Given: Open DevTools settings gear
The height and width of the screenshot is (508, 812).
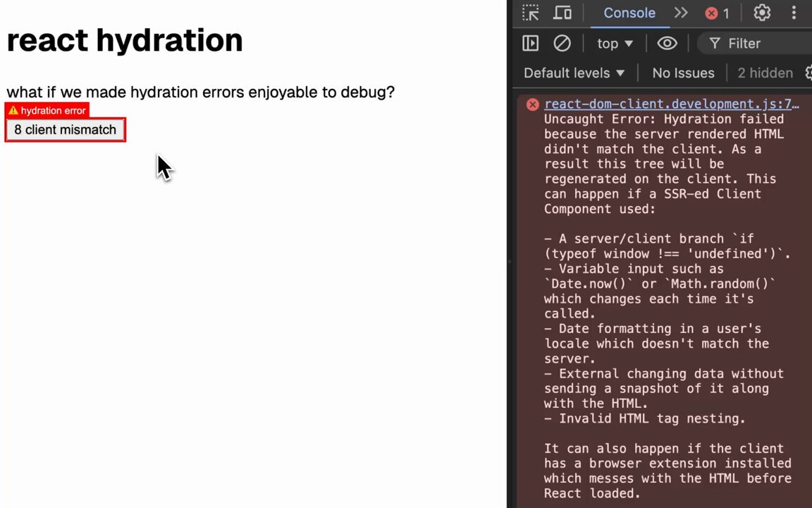Looking at the screenshot, I should pyautogui.click(x=762, y=13).
